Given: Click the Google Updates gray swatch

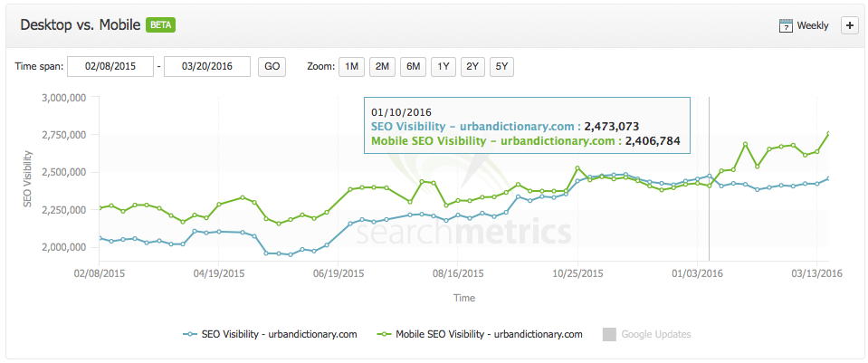Looking at the screenshot, I should pos(609,334).
